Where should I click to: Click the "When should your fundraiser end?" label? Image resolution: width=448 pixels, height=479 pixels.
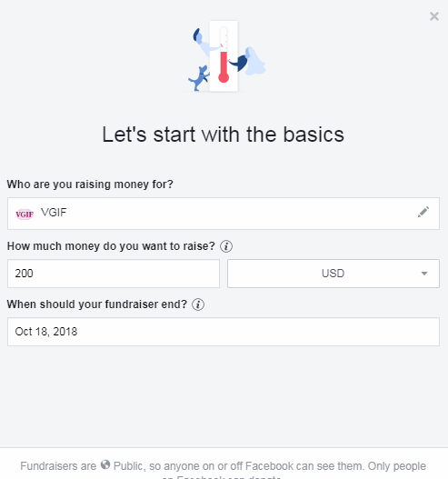pos(97,304)
